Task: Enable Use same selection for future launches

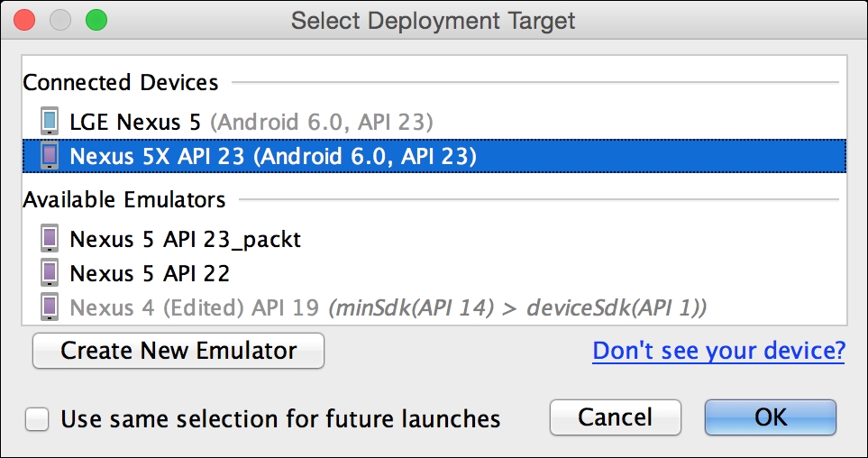Action: coord(38,418)
